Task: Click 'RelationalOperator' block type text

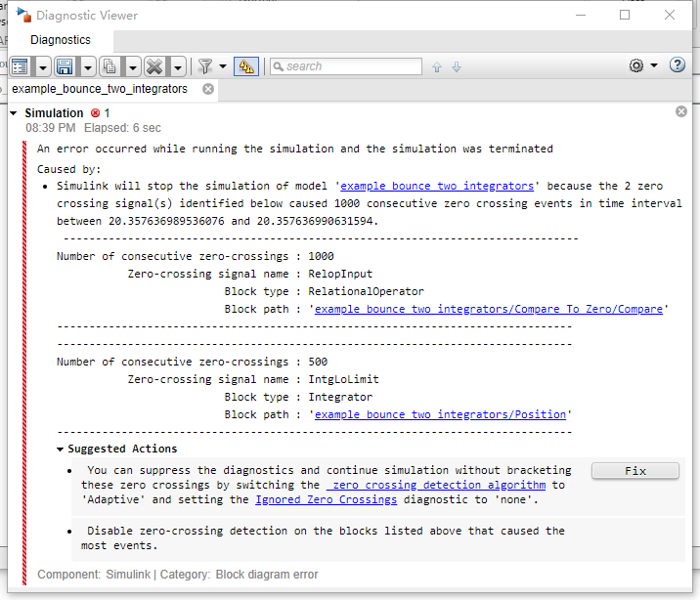Action: tap(366, 291)
